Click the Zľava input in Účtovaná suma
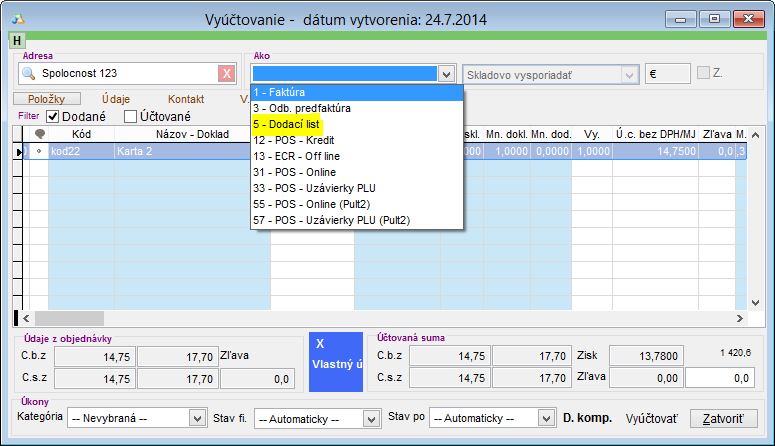 [x=718, y=378]
